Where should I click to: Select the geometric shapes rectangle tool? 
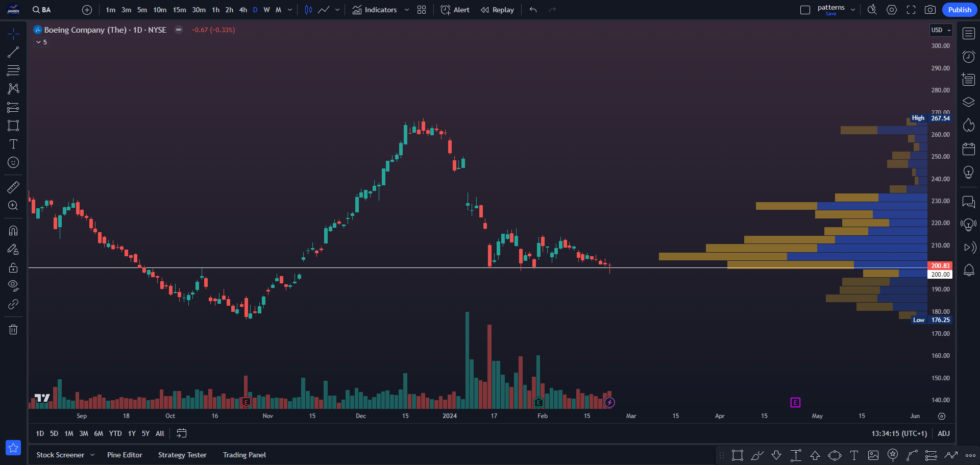(13, 126)
